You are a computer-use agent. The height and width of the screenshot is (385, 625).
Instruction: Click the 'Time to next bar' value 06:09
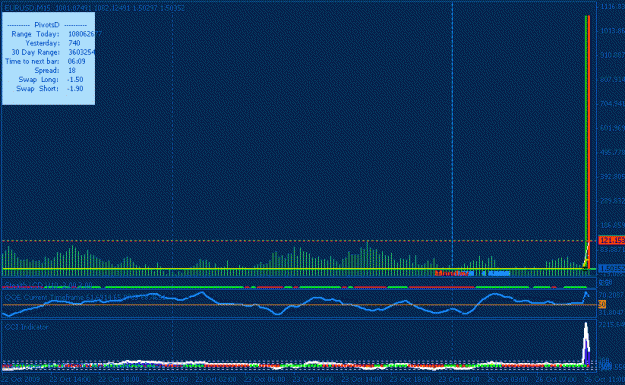77,61
